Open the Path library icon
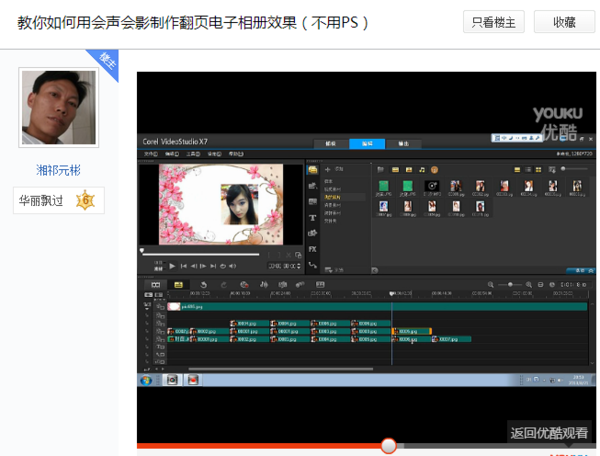Image resolution: width=600 pixels, height=456 pixels. pyautogui.click(x=313, y=265)
